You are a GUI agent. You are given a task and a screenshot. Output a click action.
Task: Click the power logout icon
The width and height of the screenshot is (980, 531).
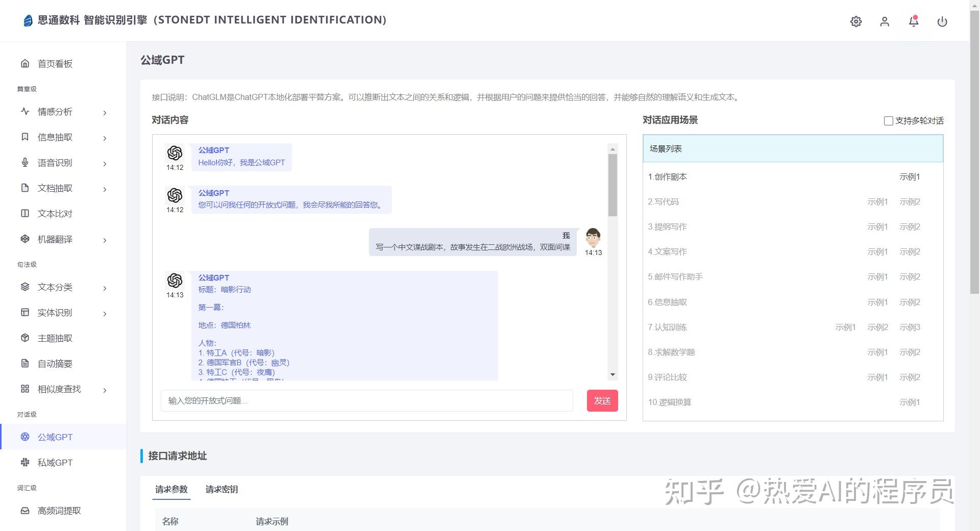942,21
